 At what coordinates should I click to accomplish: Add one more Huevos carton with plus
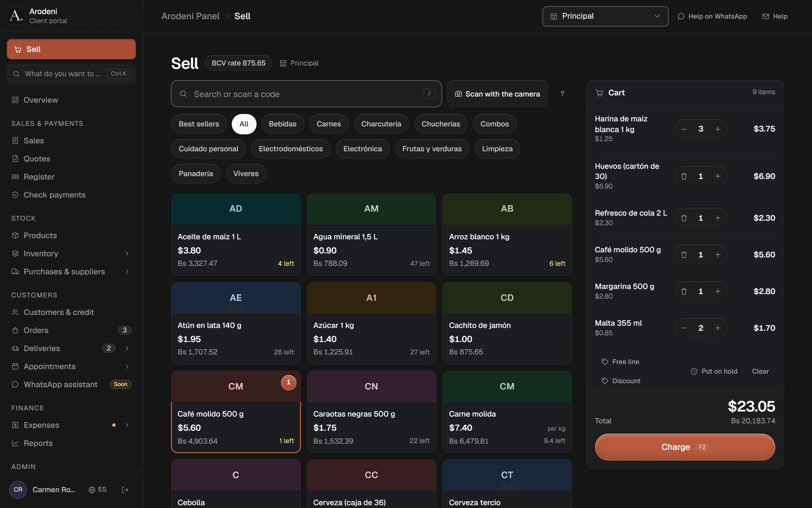718,176
